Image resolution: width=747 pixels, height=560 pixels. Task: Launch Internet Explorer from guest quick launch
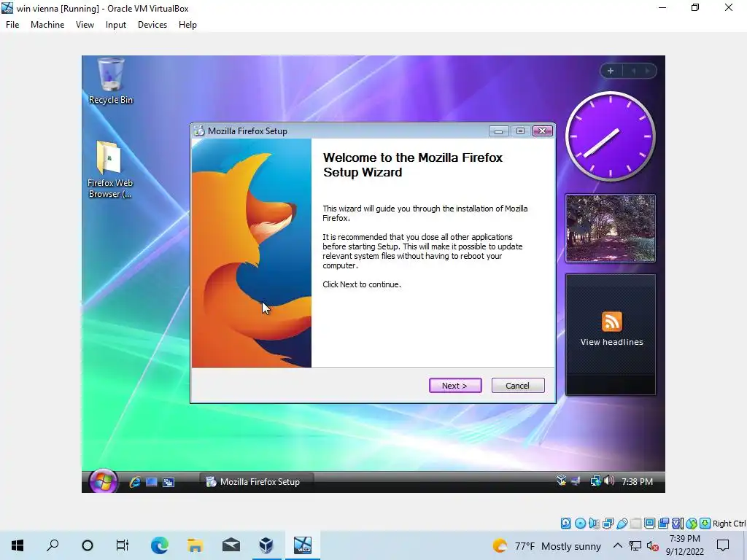click(x=135, y=482)
